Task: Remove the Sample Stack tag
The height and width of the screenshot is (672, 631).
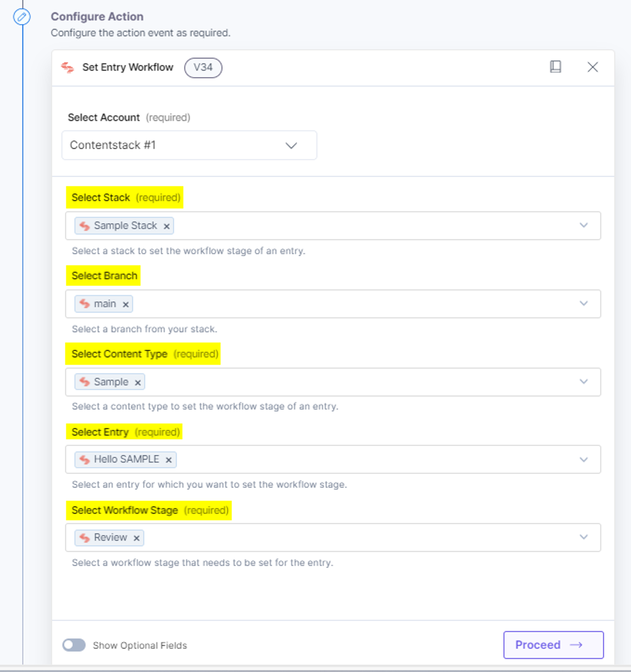Action: pos(166,226)
